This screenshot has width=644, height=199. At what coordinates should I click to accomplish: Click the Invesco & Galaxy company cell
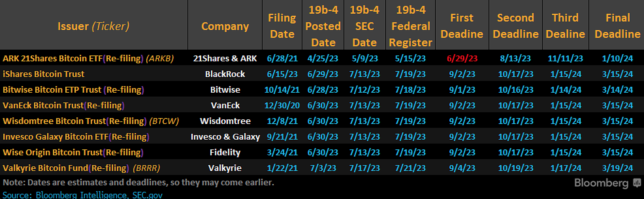(x=225, y=137)
